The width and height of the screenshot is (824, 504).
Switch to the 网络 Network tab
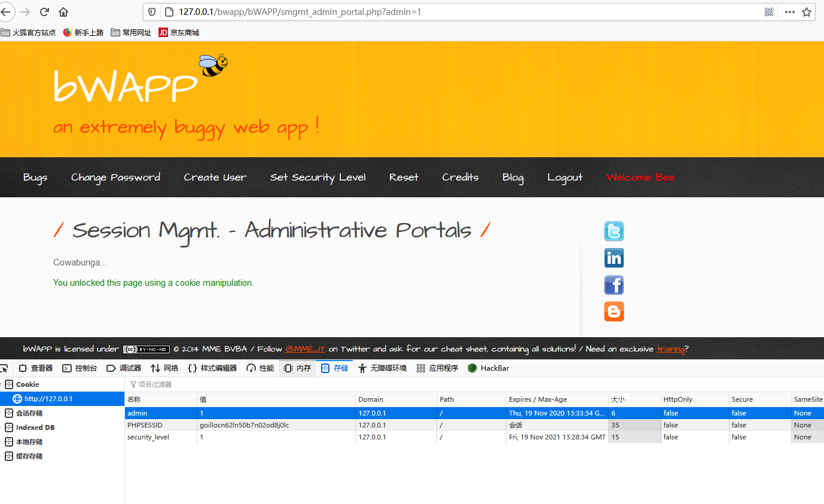click(164, 368)
